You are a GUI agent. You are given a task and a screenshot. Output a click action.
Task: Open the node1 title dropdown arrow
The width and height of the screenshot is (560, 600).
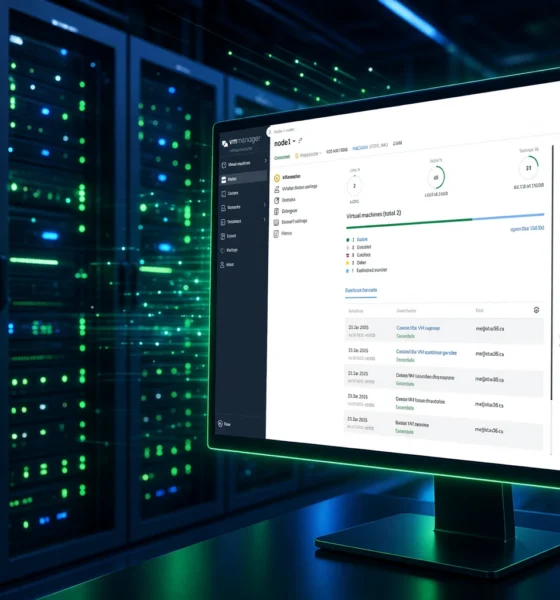pyautogui.click(x=294, y=142)
